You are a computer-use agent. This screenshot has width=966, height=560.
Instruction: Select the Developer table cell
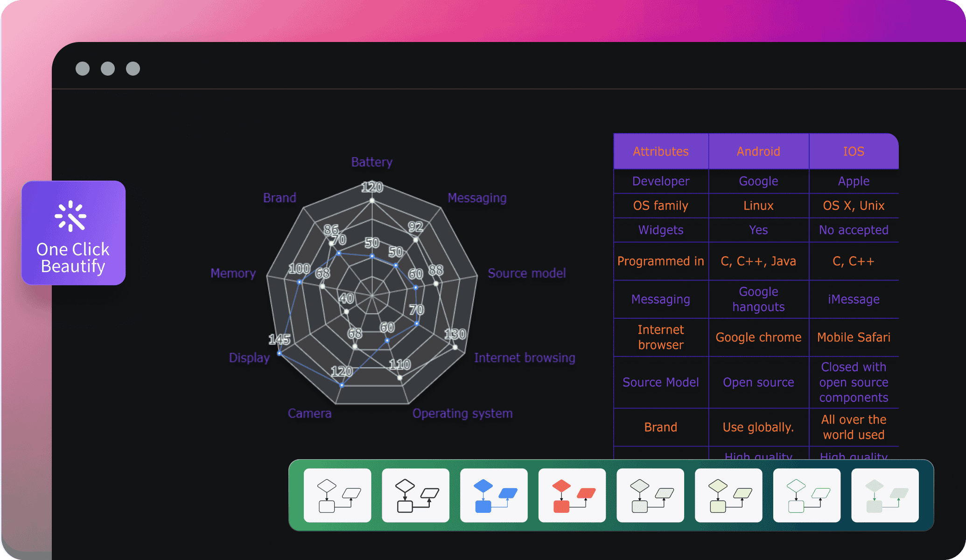[x=661, y=181]
